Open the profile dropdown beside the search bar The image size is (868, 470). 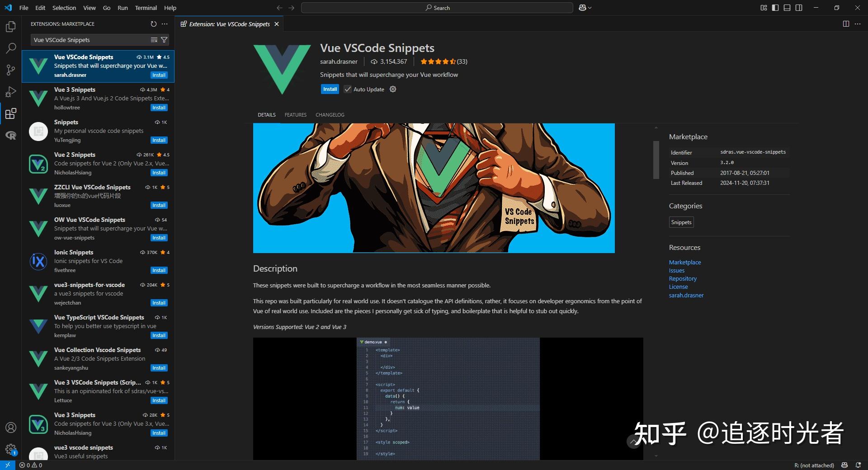click(x=585, y=8)
